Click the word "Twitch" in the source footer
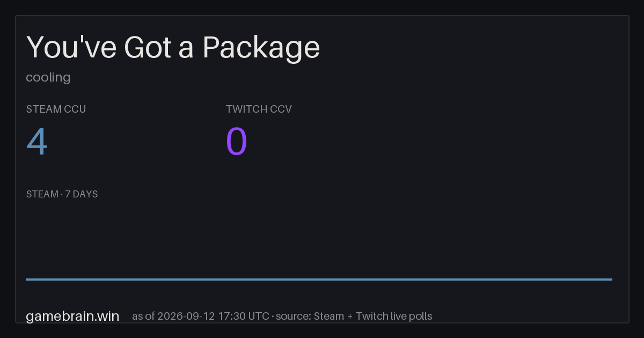644x338 pixels. (372, 316)
